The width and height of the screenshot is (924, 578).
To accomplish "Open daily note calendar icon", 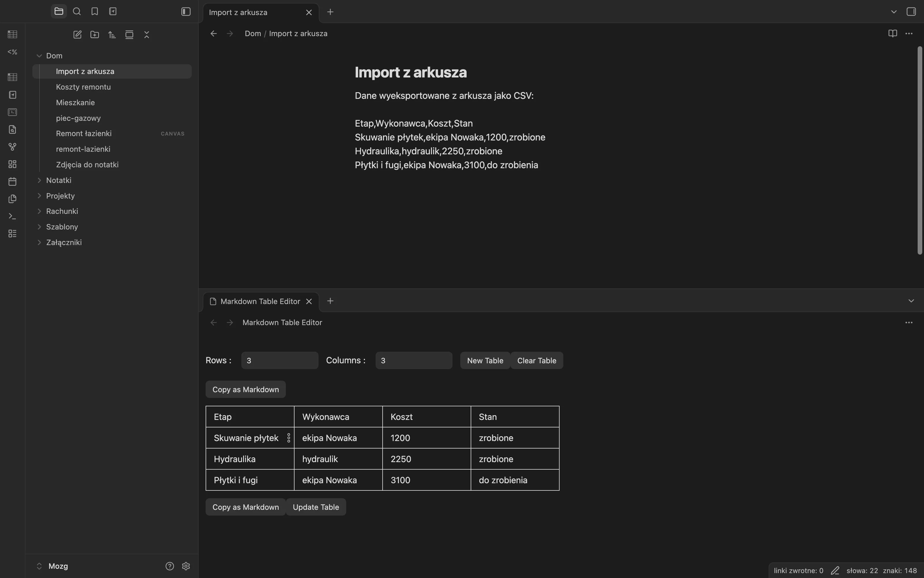I will (x=12, y=181).
